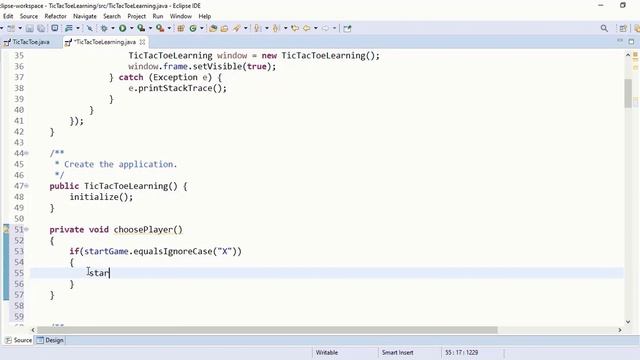Open the Project menu
Viewport: 640px width, 360px height.
coord(136,16)
